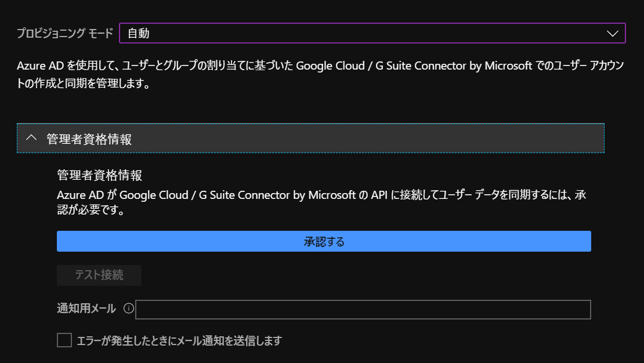Click the プロビジョニング モード field label

(65, 34)
